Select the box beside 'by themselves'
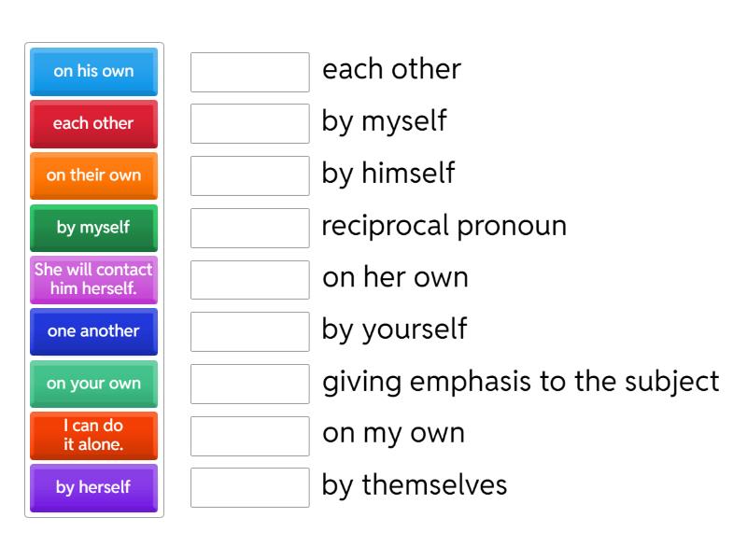This screenshot has width=747, height=560. tap(248, 486)
